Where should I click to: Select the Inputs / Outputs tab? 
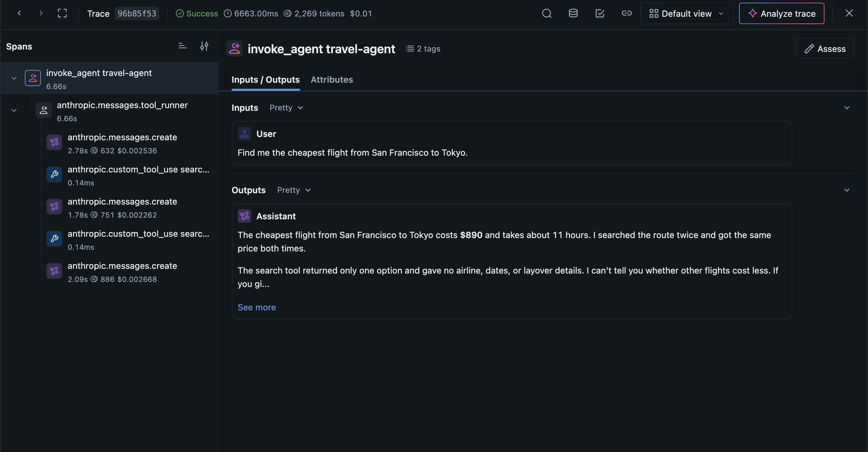(266, 79)
